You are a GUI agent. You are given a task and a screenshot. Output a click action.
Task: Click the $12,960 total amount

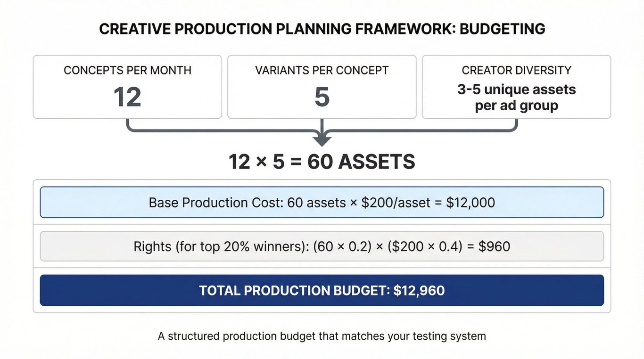coord(418,290)
